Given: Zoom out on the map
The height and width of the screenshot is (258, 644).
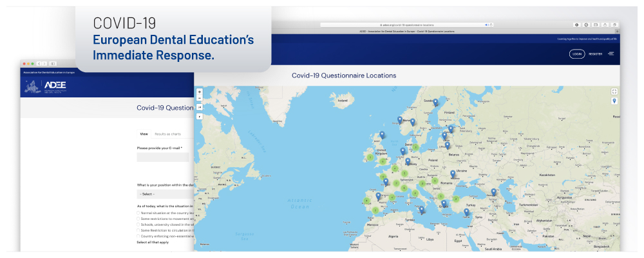Looking at the screenshot, I should (200, 99).
